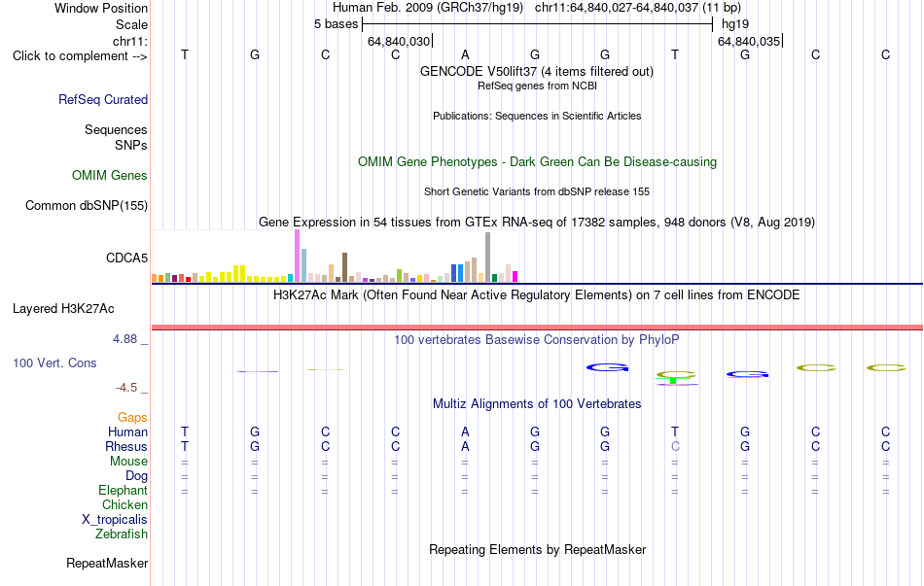Click the '5 bases' scale bar label
Image resolution: width=924 pixels, height=586 pixels.
(x=336, y=24)
